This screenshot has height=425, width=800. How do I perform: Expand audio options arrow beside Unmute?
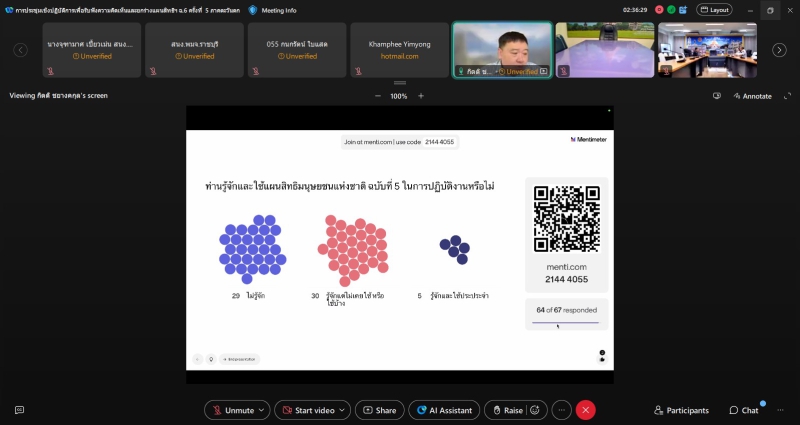tap(262, 410)
